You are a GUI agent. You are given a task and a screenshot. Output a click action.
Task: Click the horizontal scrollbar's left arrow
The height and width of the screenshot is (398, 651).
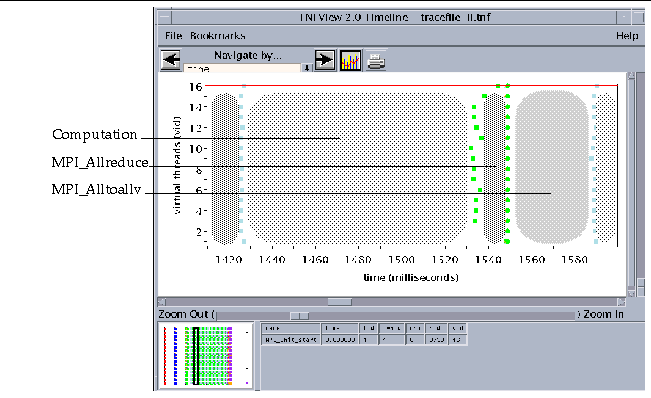point(162,302)
